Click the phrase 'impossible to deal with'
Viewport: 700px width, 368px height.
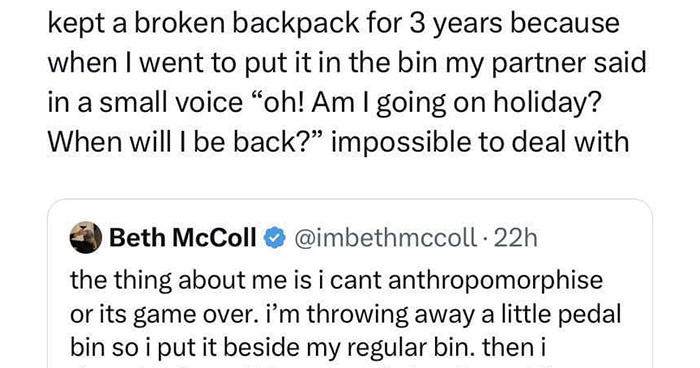pos(481,142)
